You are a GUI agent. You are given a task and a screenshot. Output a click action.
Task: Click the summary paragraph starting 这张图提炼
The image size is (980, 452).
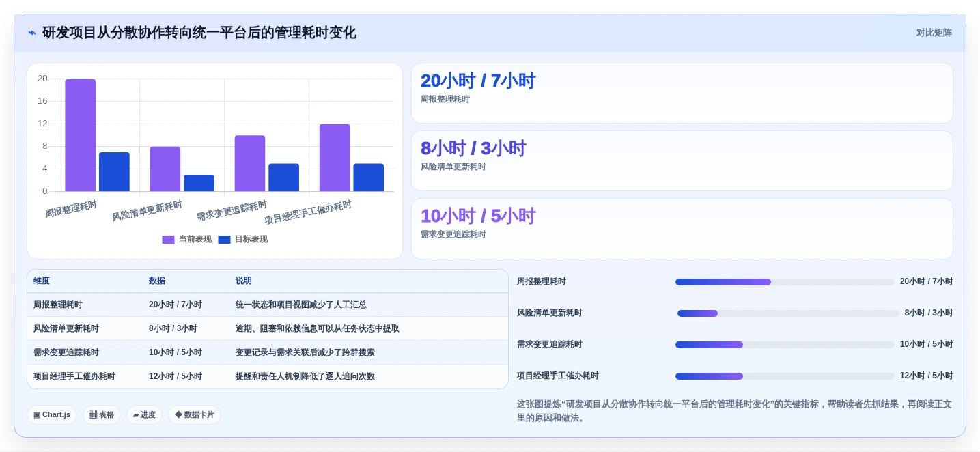[x=734, y=411]
